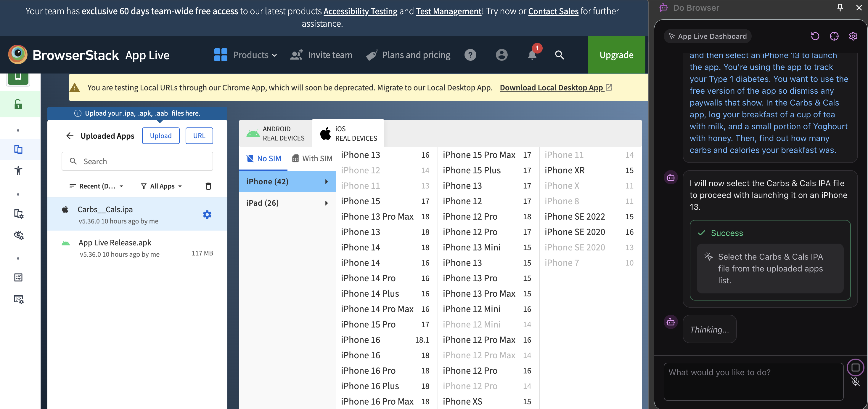868x409 pixels.
Task: Select iPhone 16 Plus iOS 18
Action: point(385,386)
